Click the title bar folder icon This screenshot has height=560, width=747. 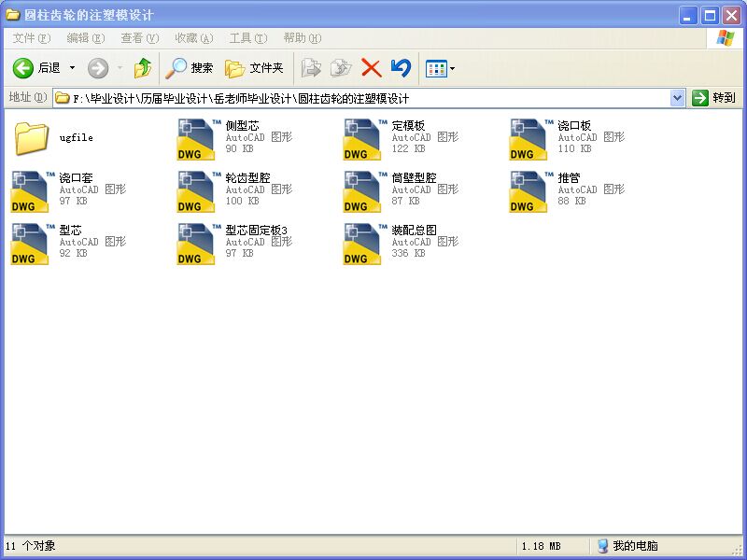(12, 15)
